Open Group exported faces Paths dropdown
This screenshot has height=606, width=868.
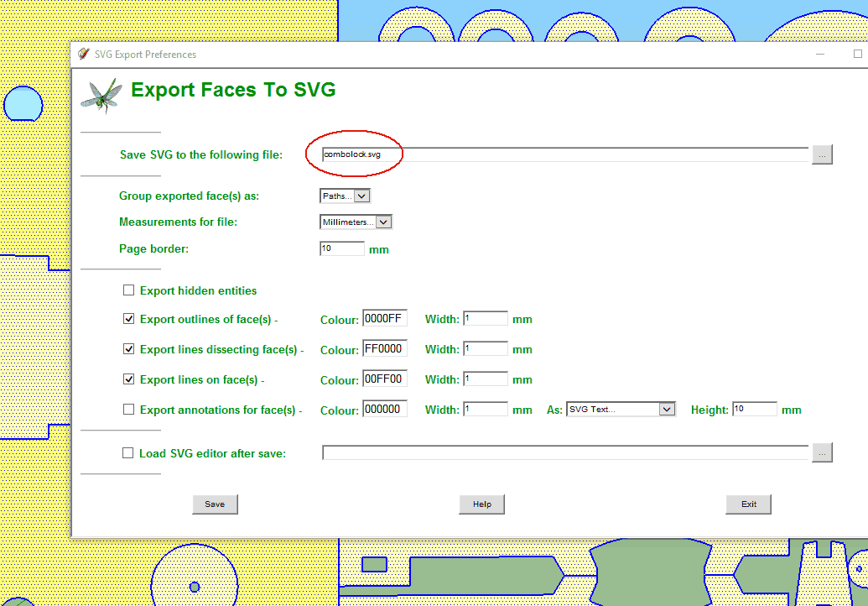click(361, 196)
